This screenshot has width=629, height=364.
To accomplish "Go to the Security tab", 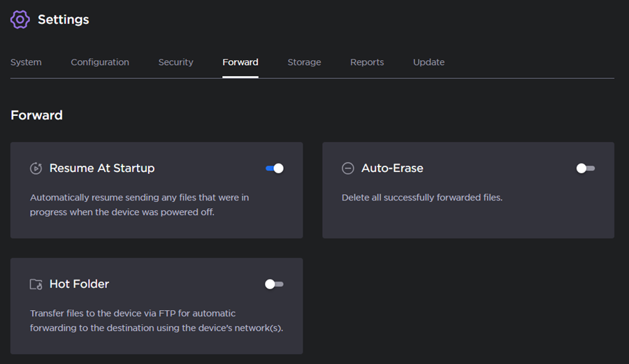I will [175, 62].
